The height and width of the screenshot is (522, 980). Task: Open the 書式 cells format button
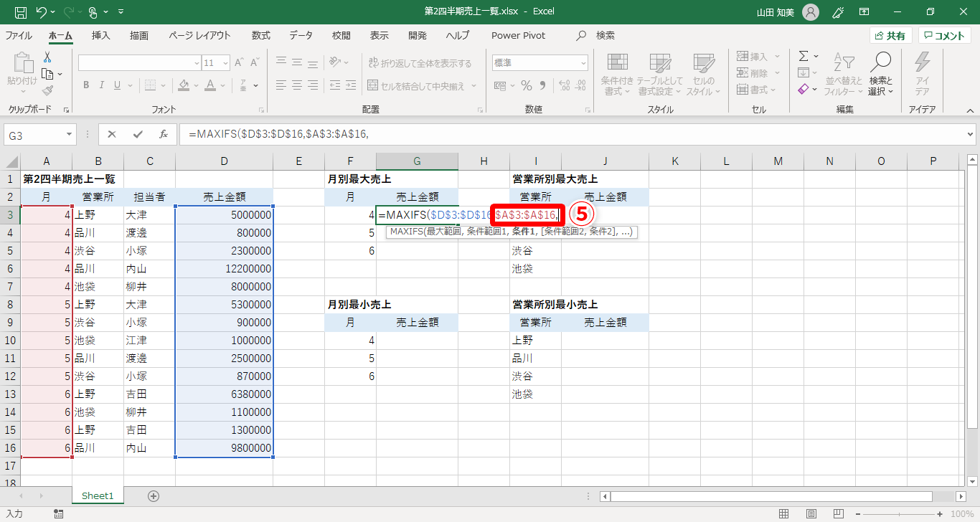tap(757, 90)
